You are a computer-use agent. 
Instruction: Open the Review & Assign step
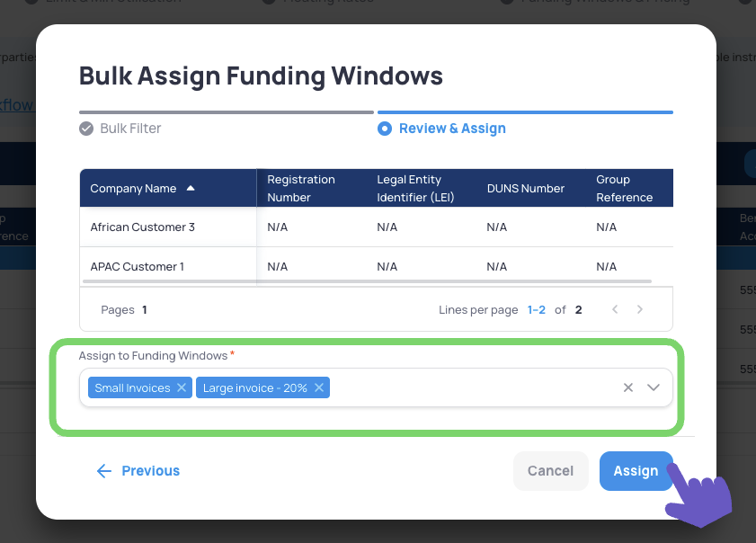tap(452, 129)
